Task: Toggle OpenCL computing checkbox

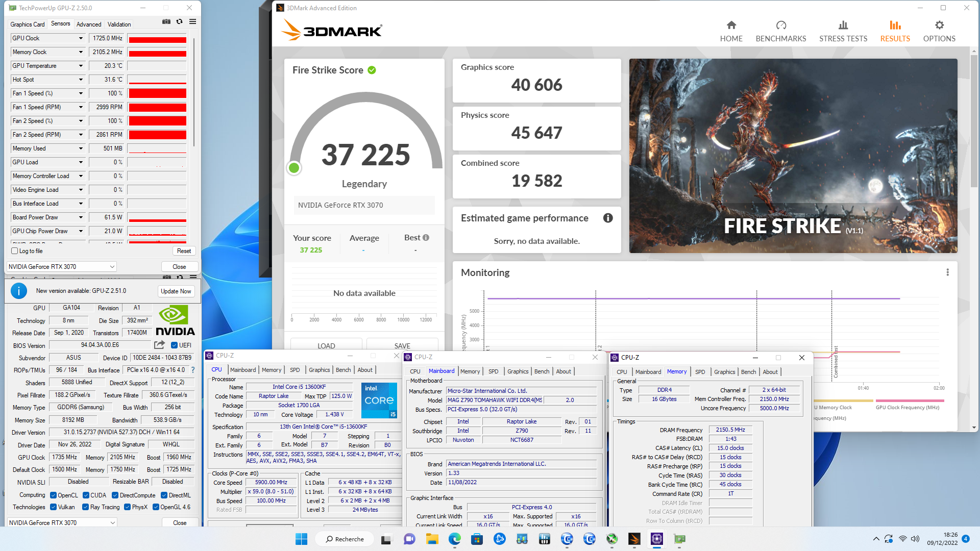Action: pos(53,495)
